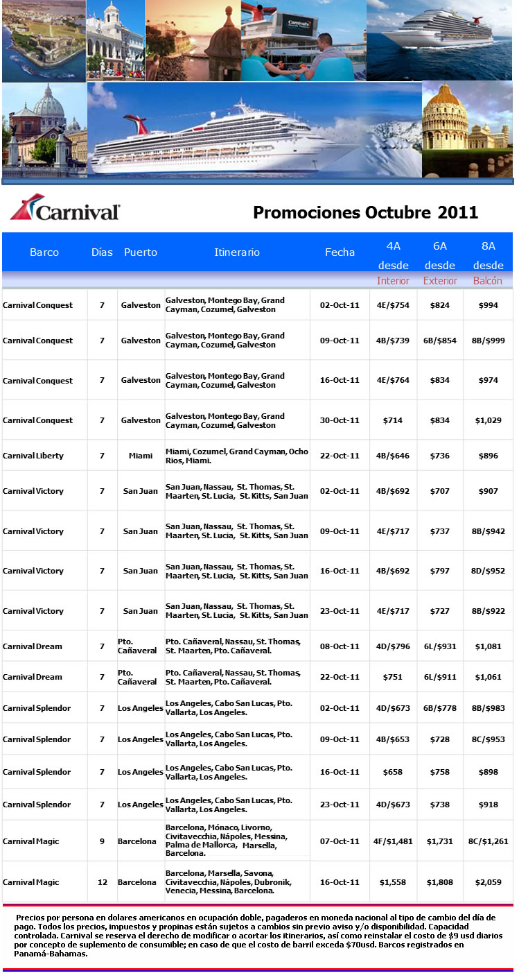Select the $736 exterior price
The image size is (519, 980).
440,456
